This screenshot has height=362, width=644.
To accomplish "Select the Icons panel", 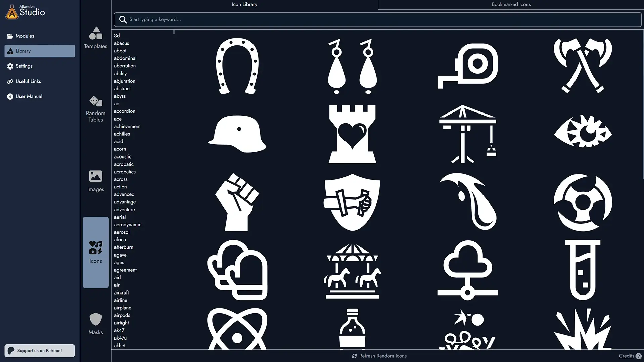I will click(x=95, y=251).
